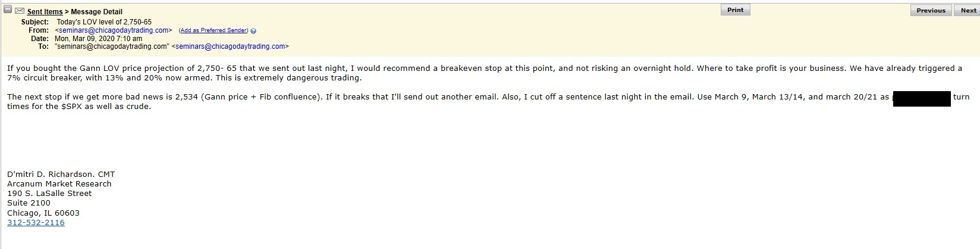Click the subject text 'Today's LOV level'
The width and height of the screenshot is (980, 249).
click(x=104, y=22)
